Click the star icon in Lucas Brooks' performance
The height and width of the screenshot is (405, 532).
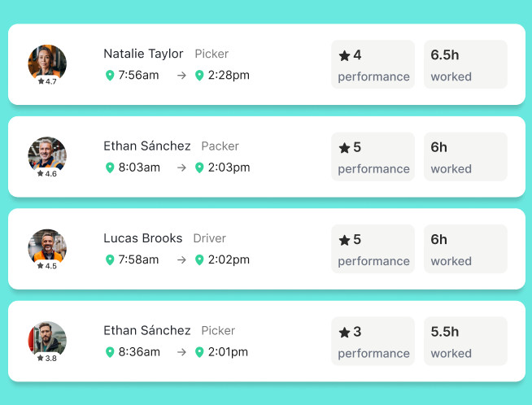pyautogui.click(x=344, y=240)
